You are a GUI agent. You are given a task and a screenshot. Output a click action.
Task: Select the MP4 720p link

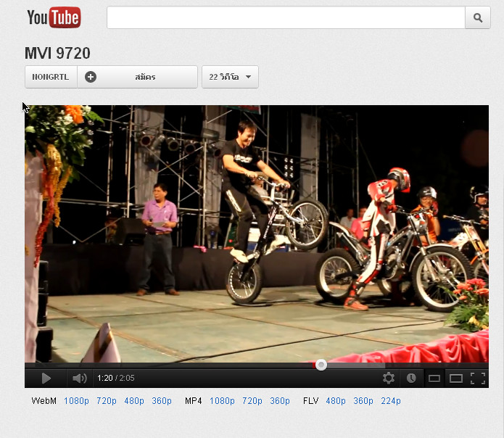coord(252,401)
